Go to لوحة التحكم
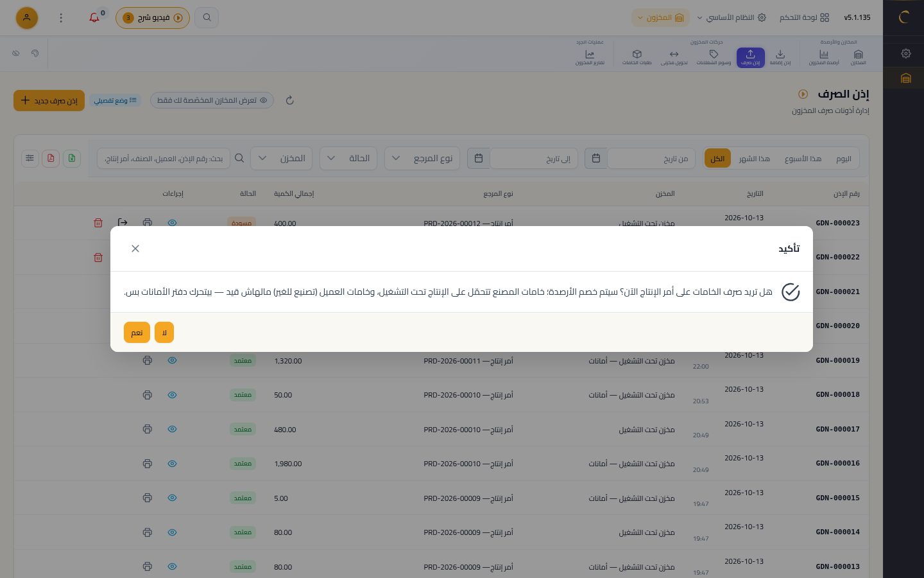 coord(805,17)
